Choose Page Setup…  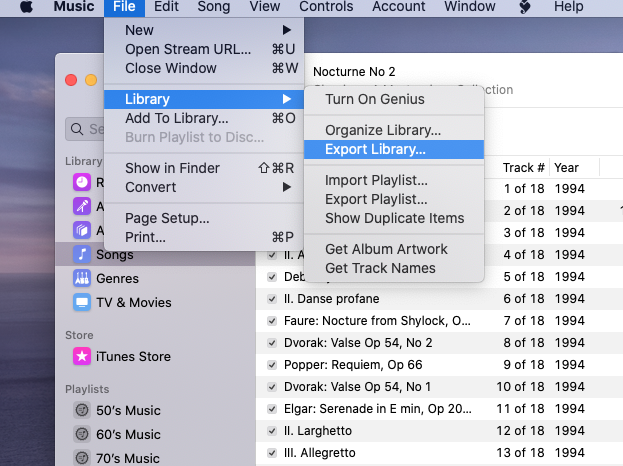pos(204,218)
